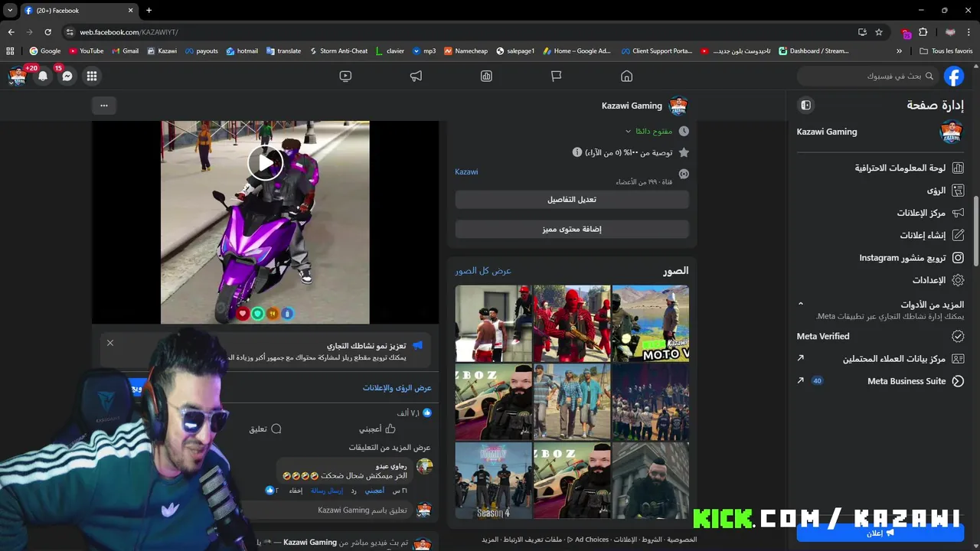Screen dimensions: 980x551
Task: Click the browser reload button
Action: tap(47, 32)
